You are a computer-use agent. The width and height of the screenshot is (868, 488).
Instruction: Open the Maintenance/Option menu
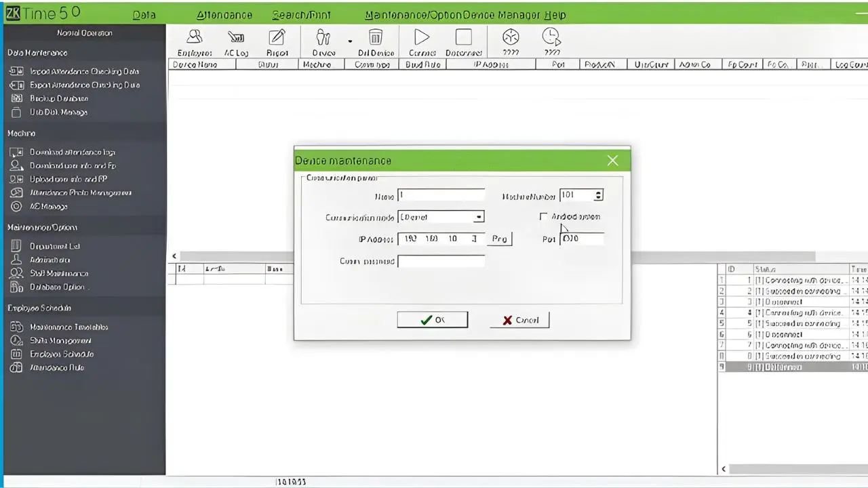414,15
